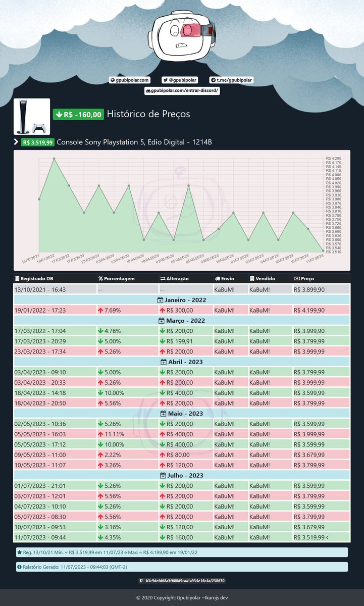Click the percent icon in Porcentagem header
Image resolution: width=364 pixels, height=606 pixels.
tap(101, 278)
